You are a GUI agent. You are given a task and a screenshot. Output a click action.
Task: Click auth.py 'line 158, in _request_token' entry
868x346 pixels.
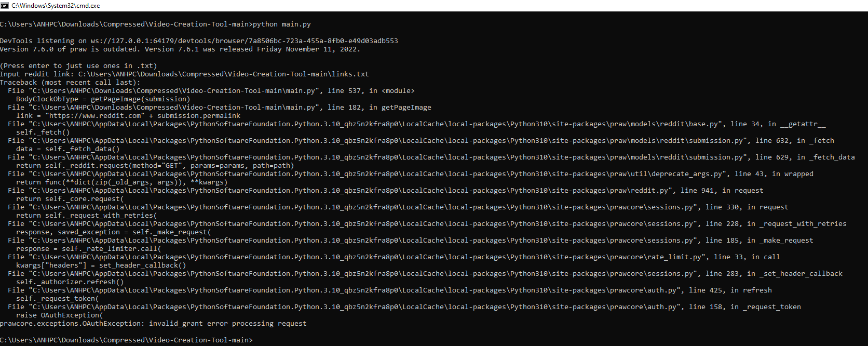pyautogui.click(x=404, y=307)
